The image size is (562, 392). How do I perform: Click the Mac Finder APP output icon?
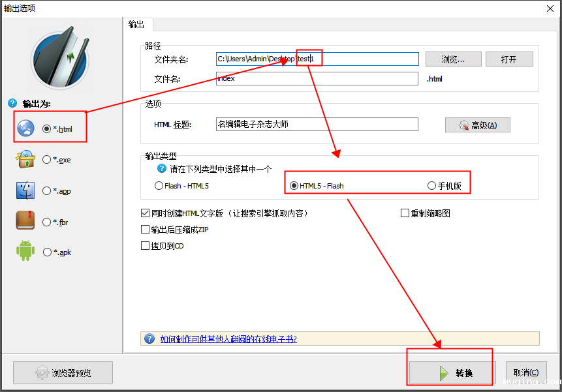pos(25,190)
